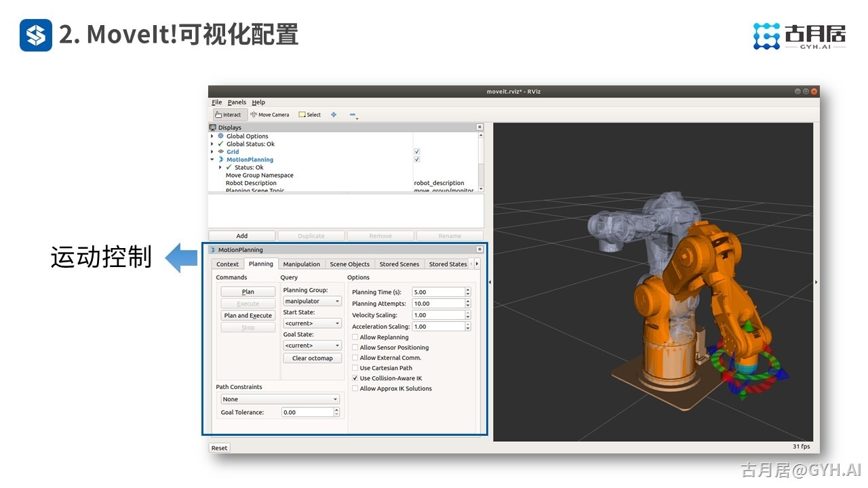Expand the Status: Ok sub-row
Viewport: 868px width, 488px height.
(220, 167)
